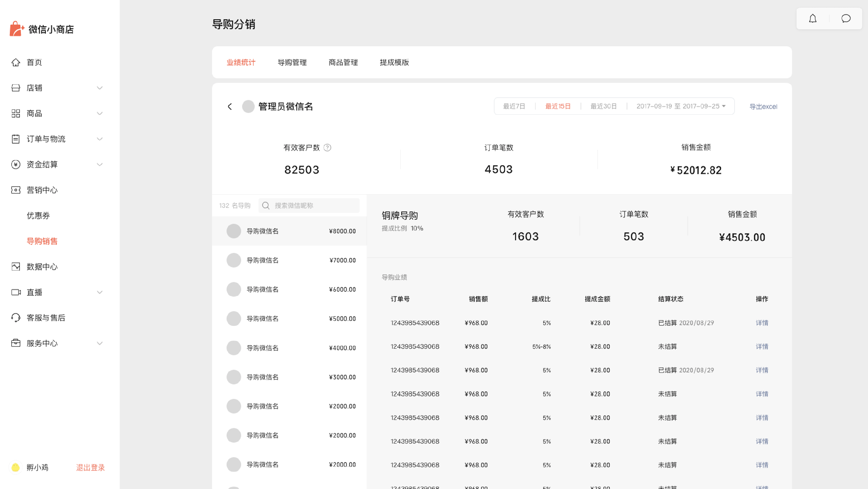This screenshot has width=868, height=489.
Task: Click the grid icon beside 商品
Action: 15,113
